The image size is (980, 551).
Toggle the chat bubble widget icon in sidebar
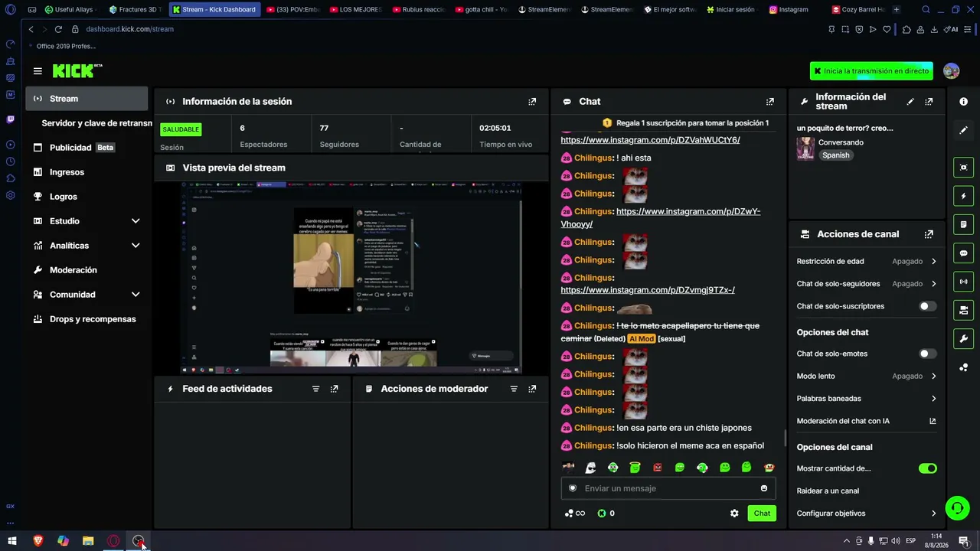click(x=963, y=253)
